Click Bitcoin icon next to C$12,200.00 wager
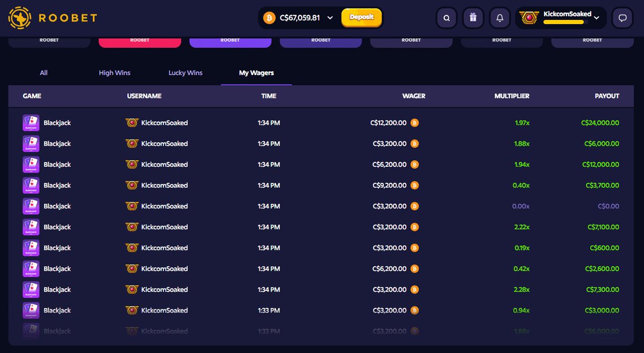 click(414, 123)
